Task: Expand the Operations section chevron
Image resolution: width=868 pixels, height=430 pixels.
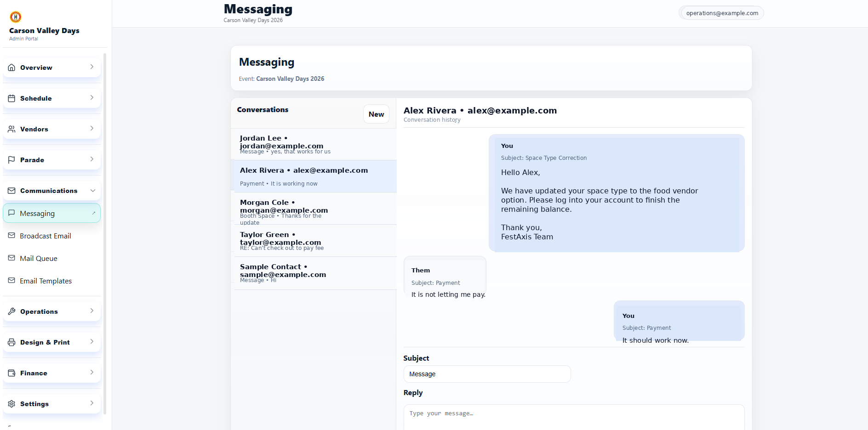Action: [x=92, y=311]
